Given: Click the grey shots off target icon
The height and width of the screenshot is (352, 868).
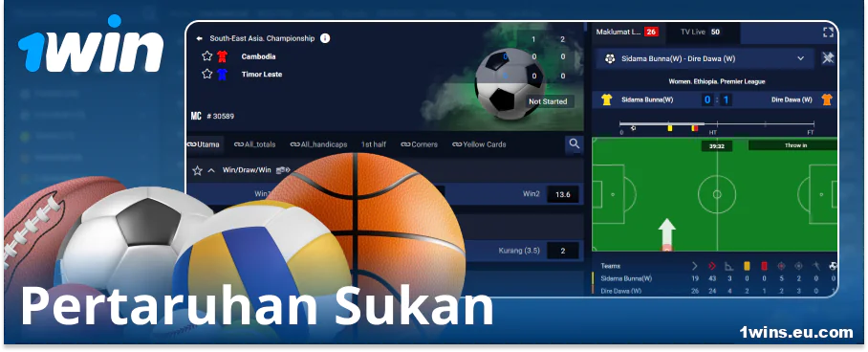Looking at the screenshot, I should point(798,266).
